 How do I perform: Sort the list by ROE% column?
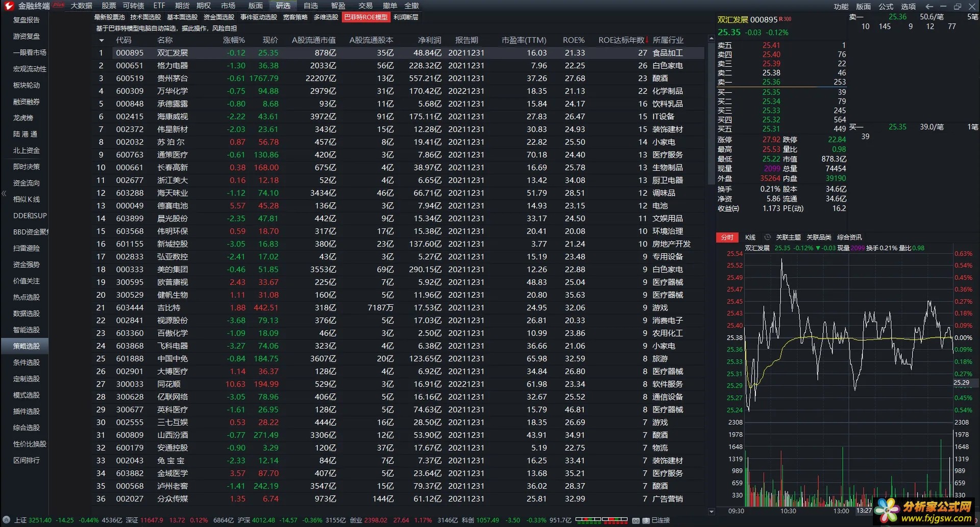[x=573, y=40]
